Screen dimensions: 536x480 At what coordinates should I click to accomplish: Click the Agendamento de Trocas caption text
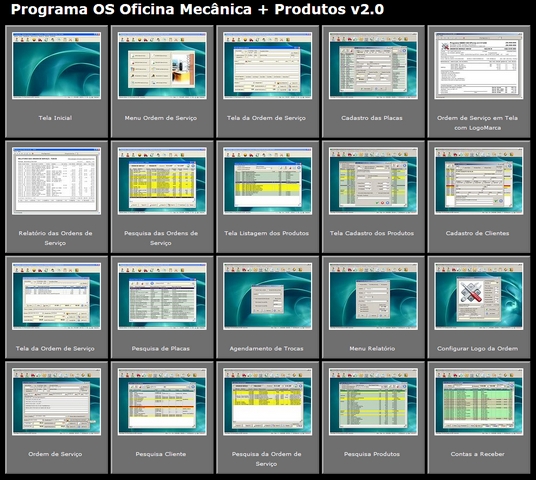pyautogui.click(x=266, y=349)
